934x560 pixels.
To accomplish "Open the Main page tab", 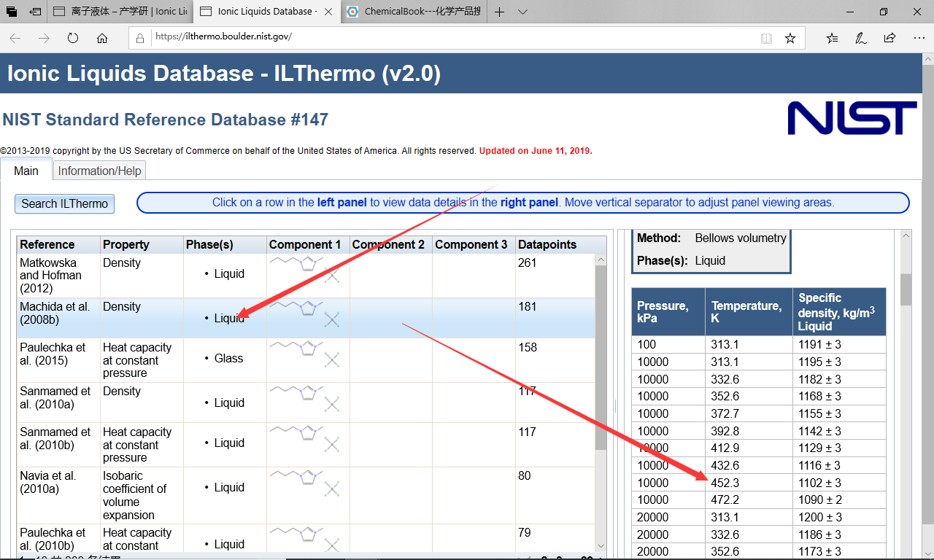I will 26,171.
